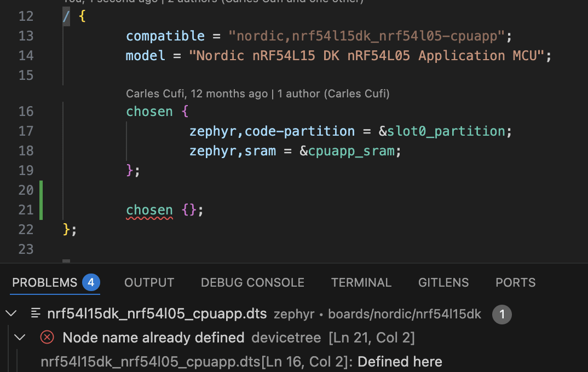
Task: Switch to the TERMINAL tab
Action: click(x=361, y=282)
